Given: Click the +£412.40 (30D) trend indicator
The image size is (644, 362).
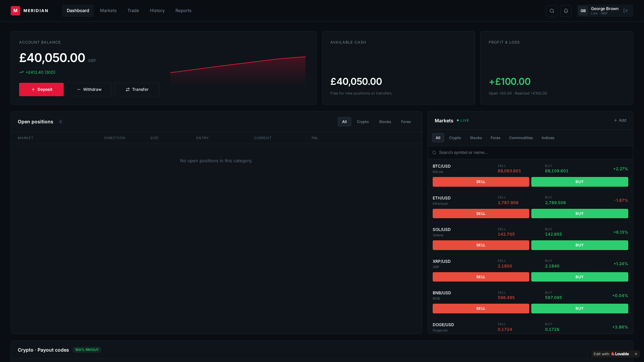Looking at the screenshot, I should point(37,72).
